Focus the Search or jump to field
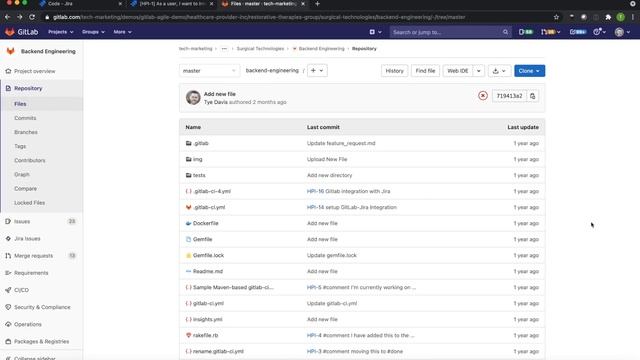The width and height of the screenshot is (640, 360). (x=450, y=32)
